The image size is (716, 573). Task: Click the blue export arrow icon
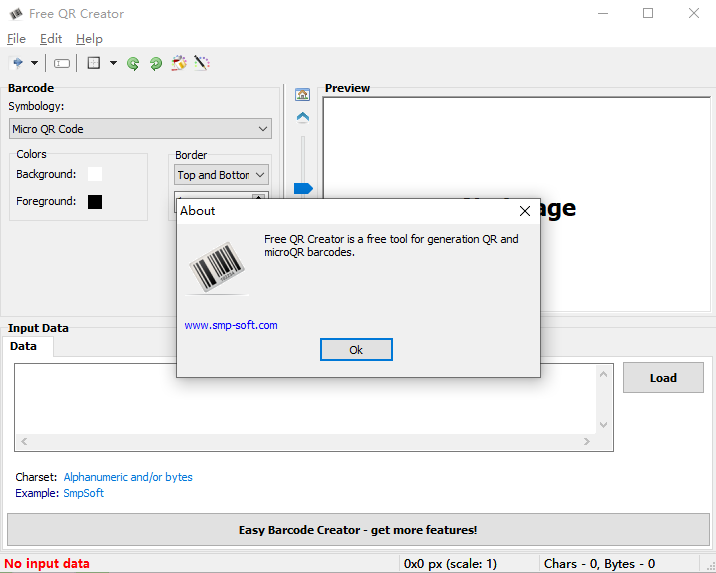pos(17,63)
